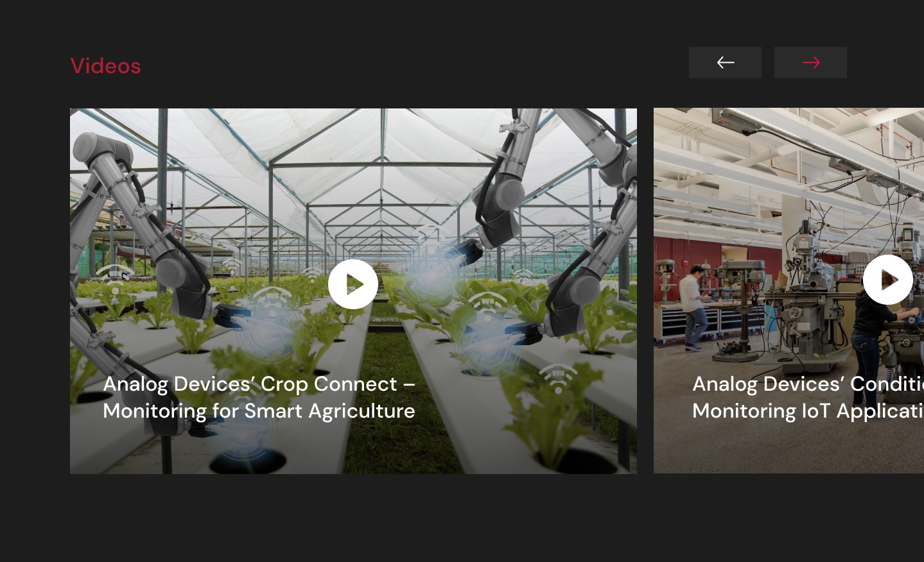The image size is (924, 562).
Task: Play the Condition Monitoring IoT video
Action: pyautogui.click(x=887, y=280)
